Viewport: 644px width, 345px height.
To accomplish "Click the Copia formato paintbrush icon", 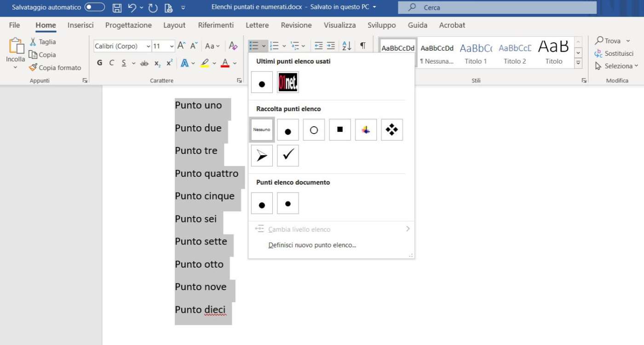I will click(33, 68).
